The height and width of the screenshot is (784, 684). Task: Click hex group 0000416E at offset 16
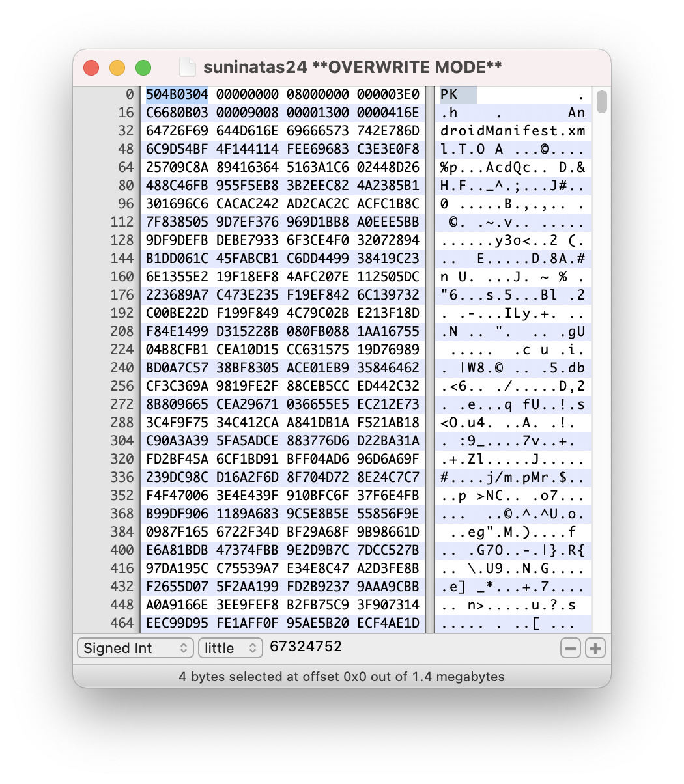coord(388,113)
